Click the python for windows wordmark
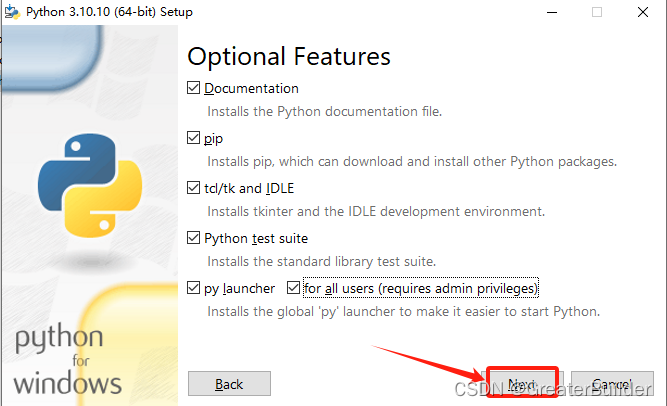This screenshot has width=667, height=406. click(x=68, y=360)
